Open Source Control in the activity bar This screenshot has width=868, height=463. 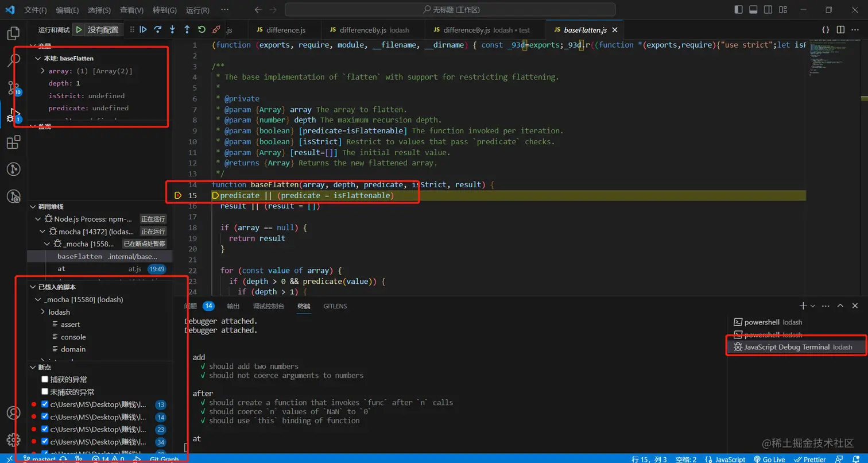click(13, 87)
